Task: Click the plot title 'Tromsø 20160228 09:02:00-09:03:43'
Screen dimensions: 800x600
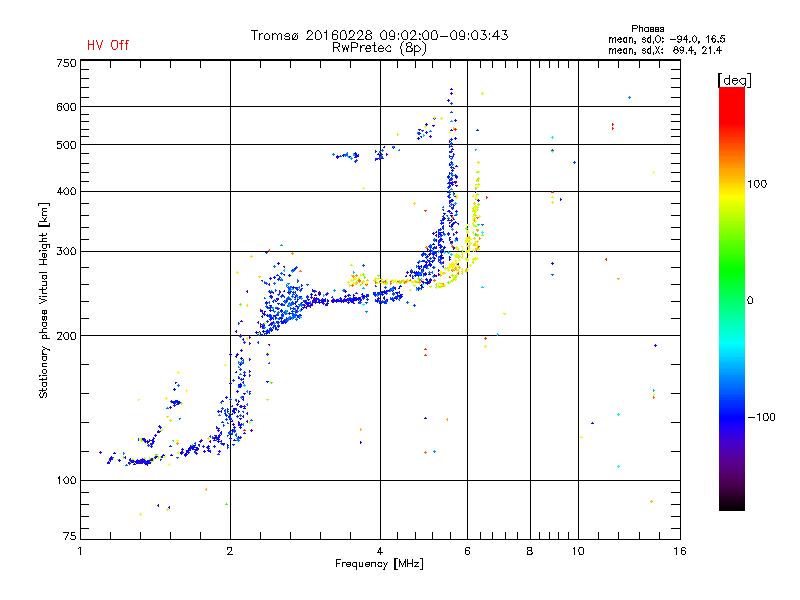Action: click(x=379, y=35)
